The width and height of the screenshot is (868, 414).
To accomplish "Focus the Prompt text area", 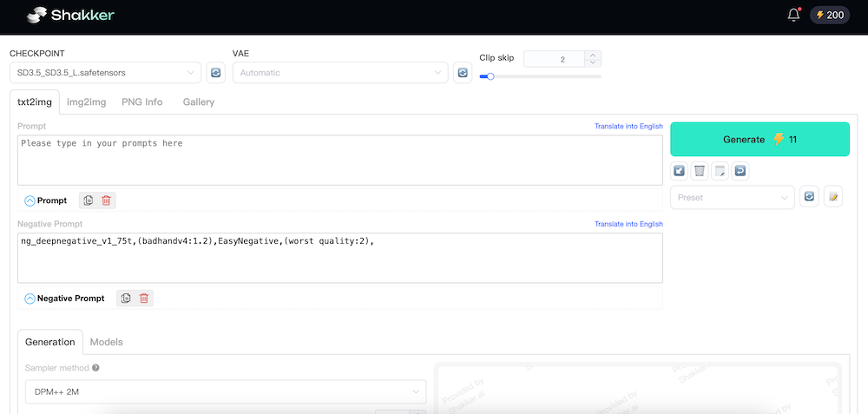I will click(x=340, y=160).
